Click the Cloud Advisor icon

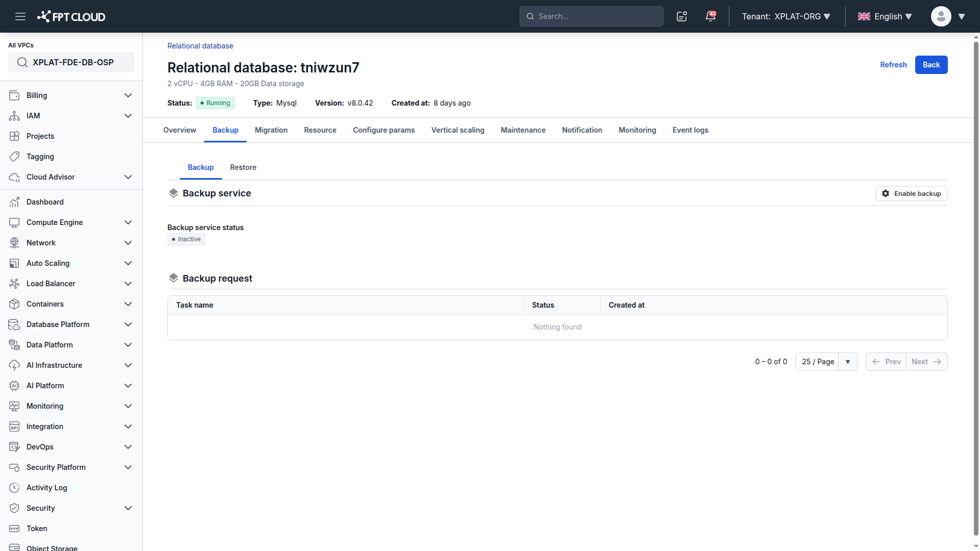(14, 177)
